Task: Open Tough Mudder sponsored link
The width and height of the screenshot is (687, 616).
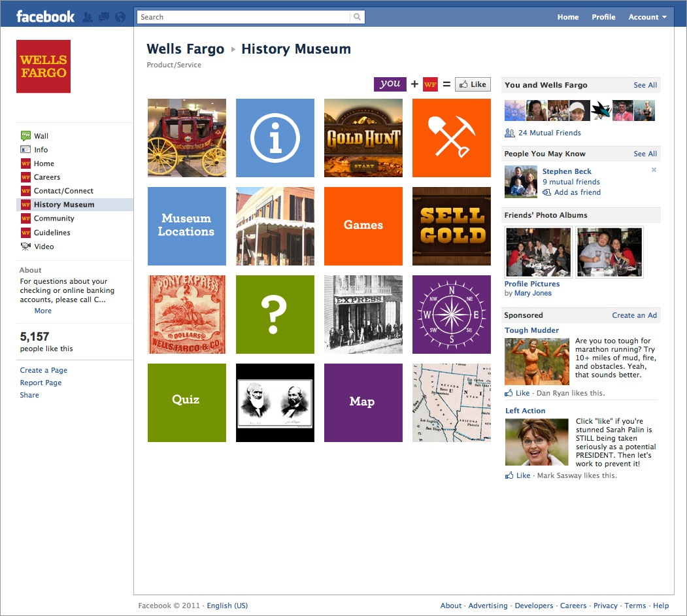Action: pyautogui.click(x=531, y=330)
